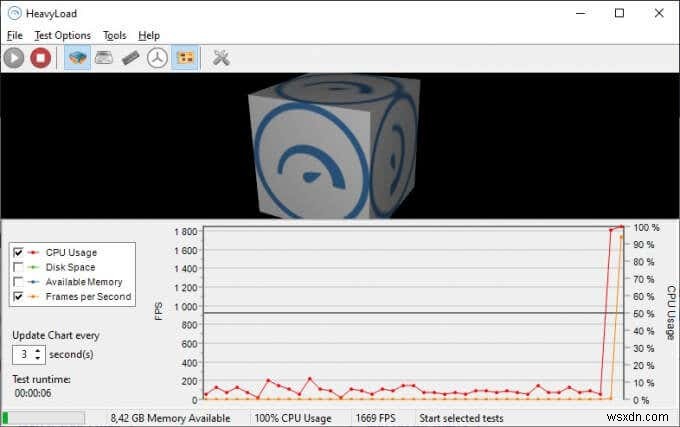680x427 pixels.
Task: Click the 'Update Chart every' label
Action: click(x=56, y=336)
